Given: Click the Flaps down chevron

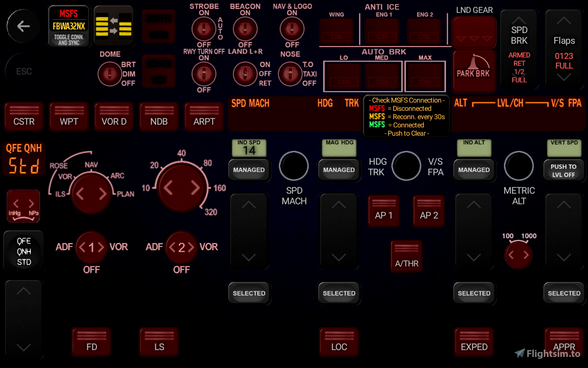Looking at the screenshot, I should click(x=564, y=77).
